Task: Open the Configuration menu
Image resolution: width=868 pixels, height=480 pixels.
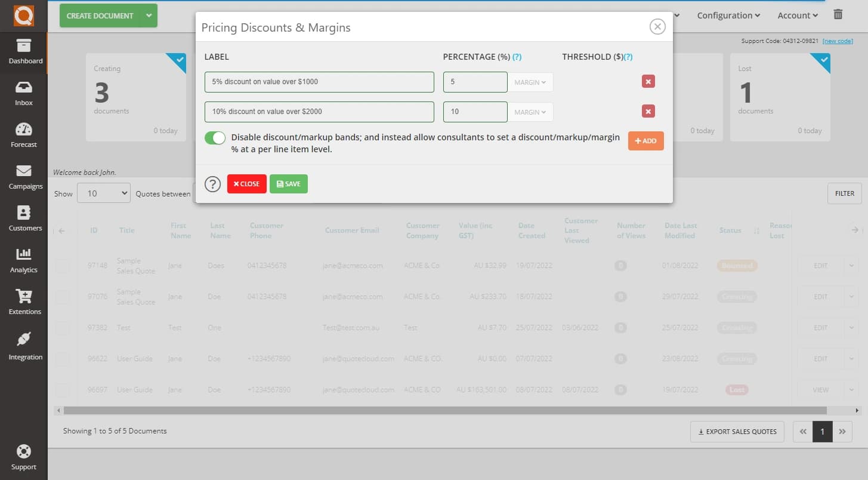Action: (x=728, y=15)
